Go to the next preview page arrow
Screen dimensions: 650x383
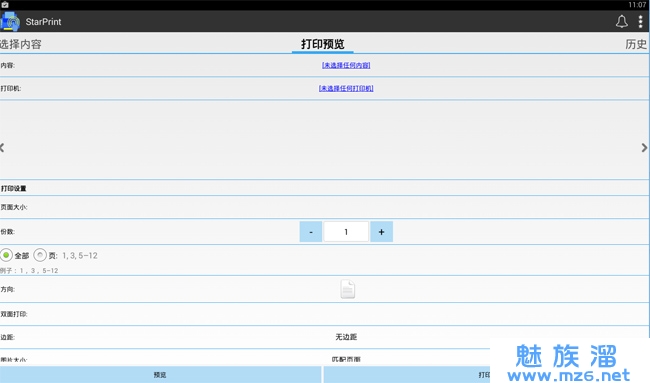(644, 148)
